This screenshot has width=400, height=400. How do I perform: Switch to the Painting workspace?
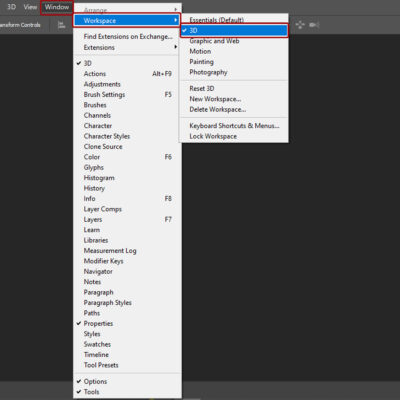coord(234,62)
